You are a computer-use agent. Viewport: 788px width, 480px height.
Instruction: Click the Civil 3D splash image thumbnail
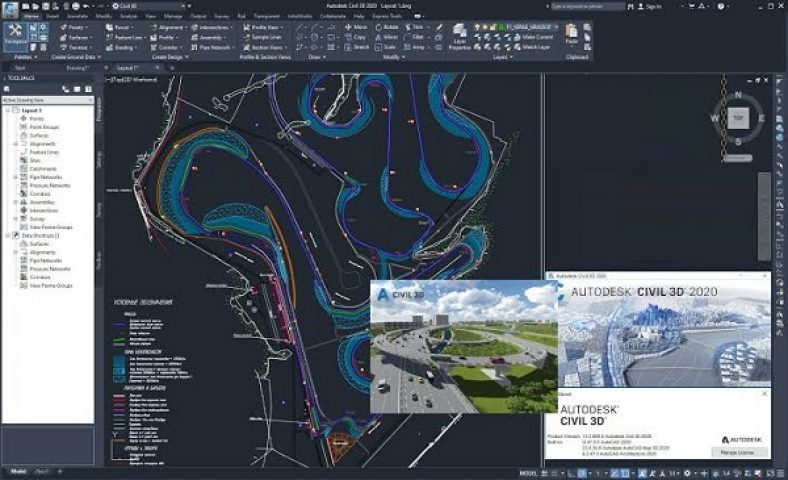(464, 347)
